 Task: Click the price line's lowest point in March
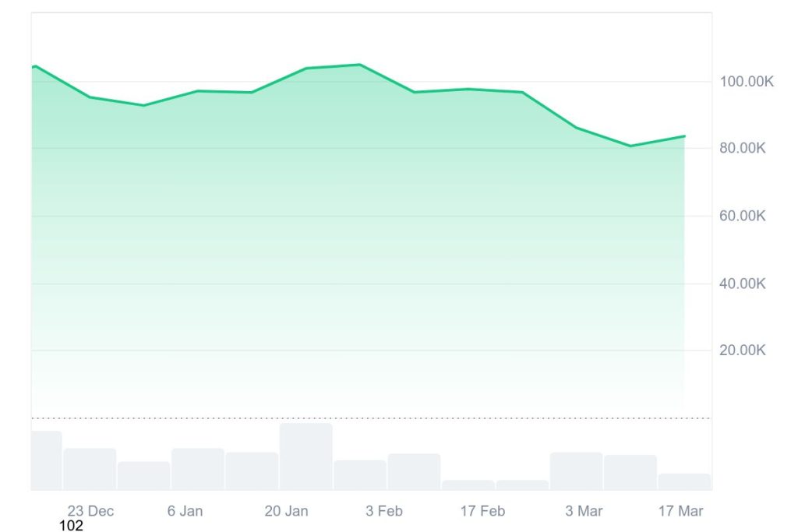(630, 146)
